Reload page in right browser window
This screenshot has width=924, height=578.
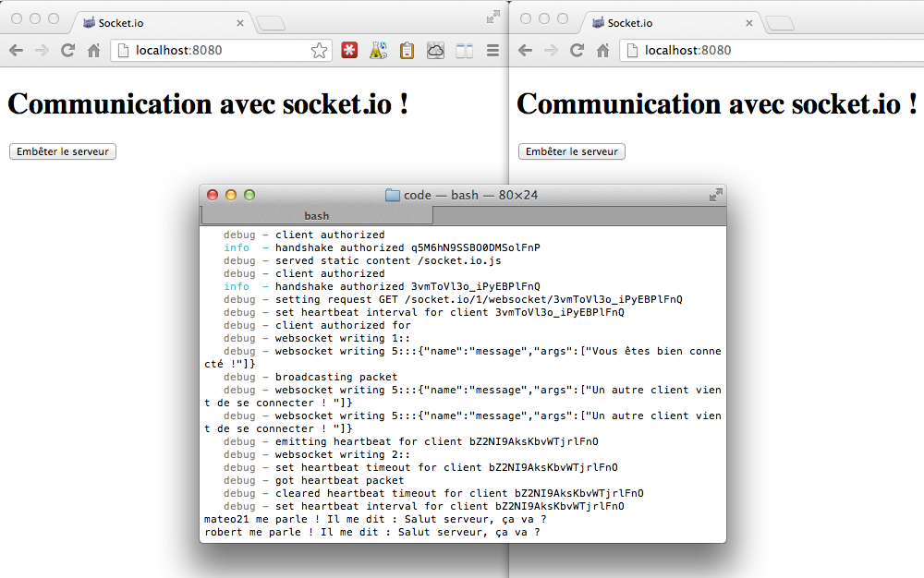(x=577, y=51)
